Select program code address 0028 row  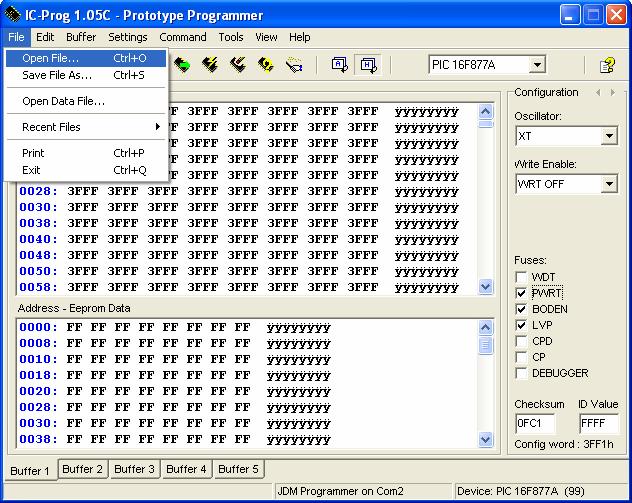click(239, 191)
